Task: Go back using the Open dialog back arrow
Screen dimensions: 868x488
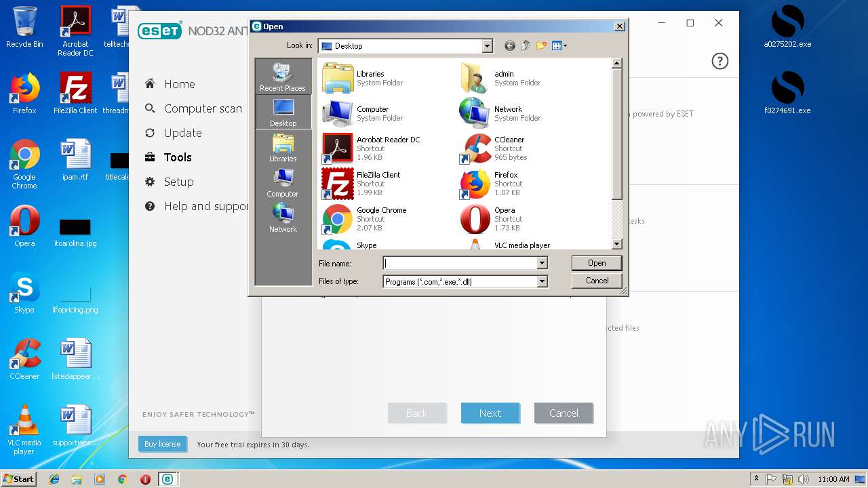Action: (510, 46)
